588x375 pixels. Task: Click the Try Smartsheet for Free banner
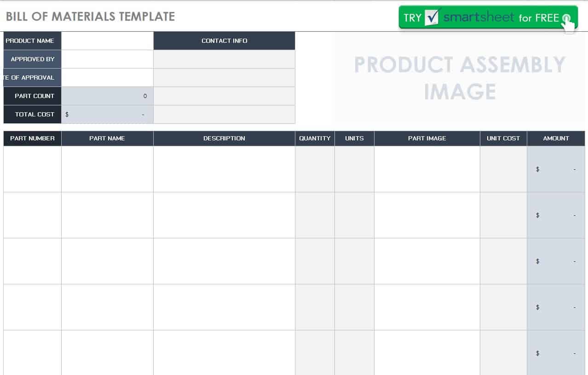488,17
